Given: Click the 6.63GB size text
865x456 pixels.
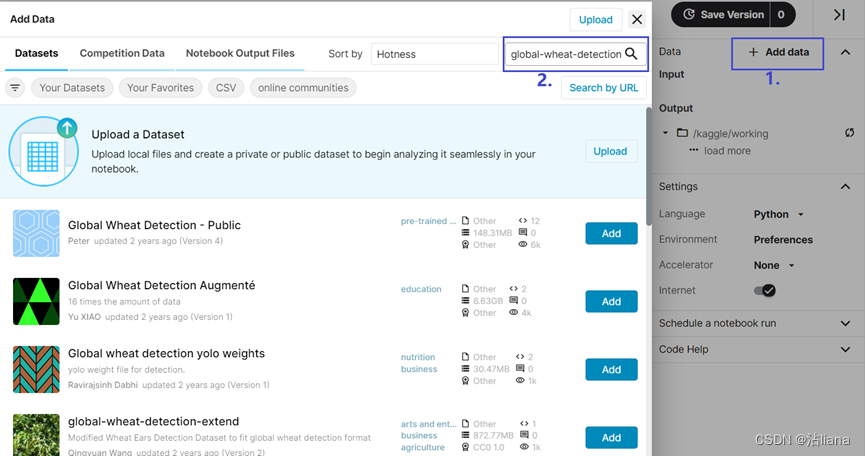Looking at the screenshot, I should coord(488,301).
